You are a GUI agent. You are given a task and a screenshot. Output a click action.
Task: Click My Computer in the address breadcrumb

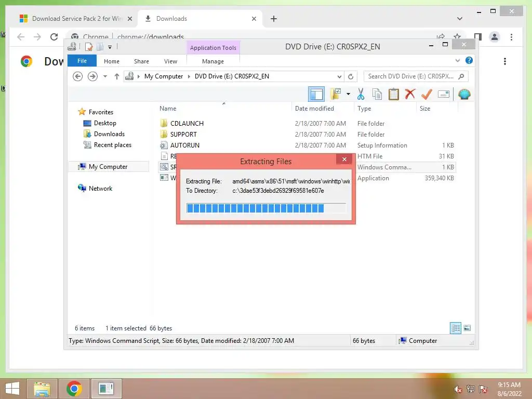pyautogui.click(x=164, y=76)
